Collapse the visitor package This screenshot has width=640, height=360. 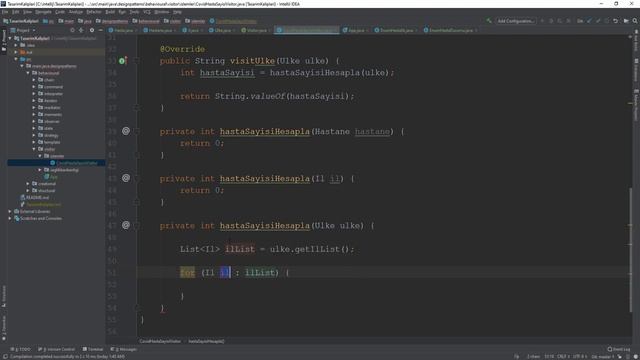click(x=34, y=149)
